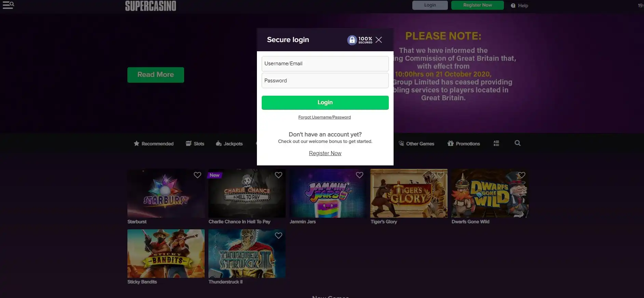Screen dimensions: 644x298
Task: Favorite Thunderstruck II with heart icon
Action: pos(278,235)
